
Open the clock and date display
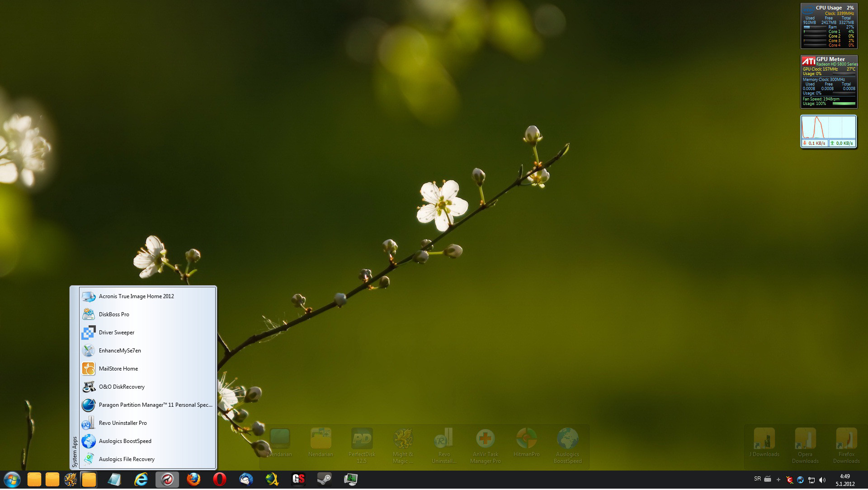click(x=844, y=480)
